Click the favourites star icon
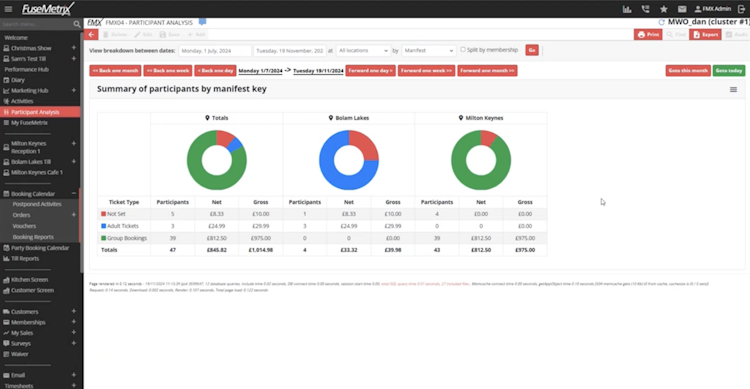The width and height of the screenshot is (750, 389). point(663,9)
